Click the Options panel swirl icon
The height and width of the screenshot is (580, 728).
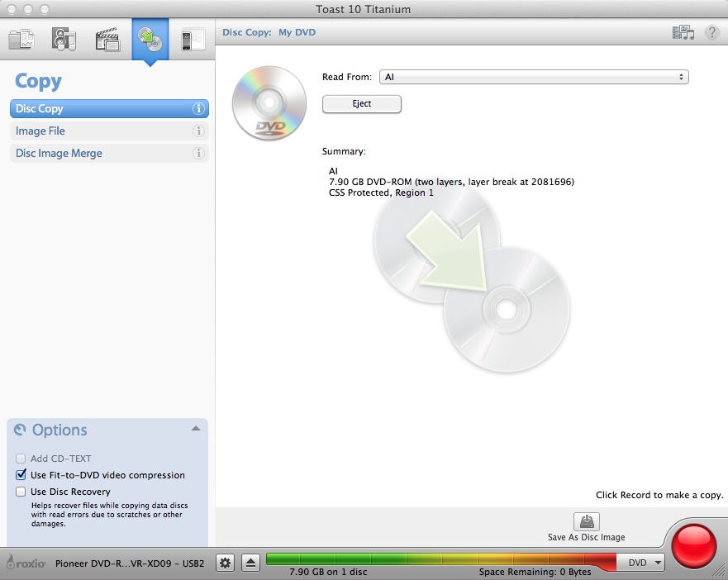pos(20,430)
